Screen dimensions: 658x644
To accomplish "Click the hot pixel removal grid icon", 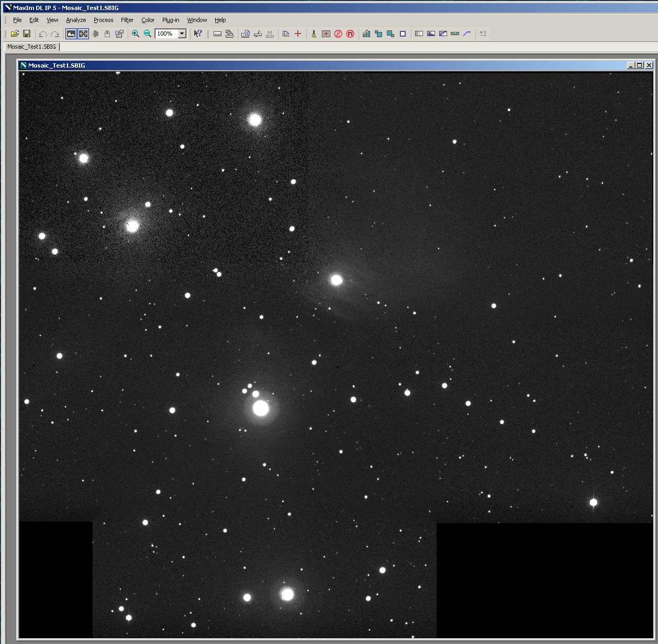I will click(x=326, y=34).
